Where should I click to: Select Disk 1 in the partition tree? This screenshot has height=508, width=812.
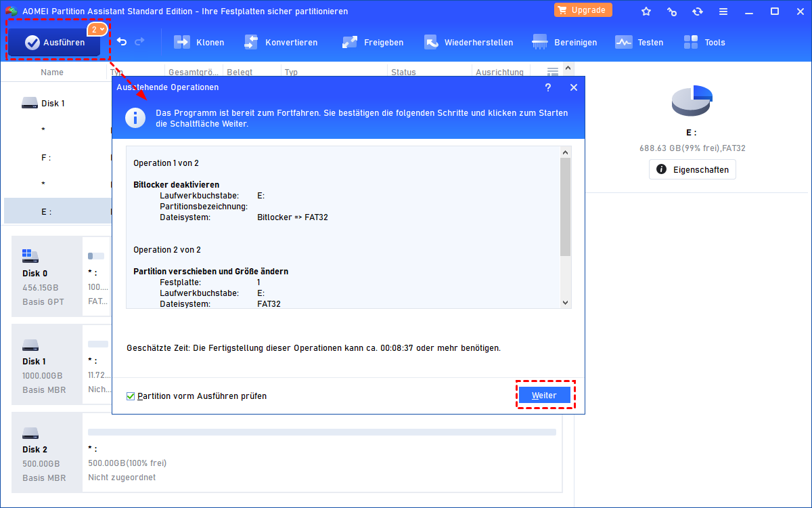(x=53, y=103)
